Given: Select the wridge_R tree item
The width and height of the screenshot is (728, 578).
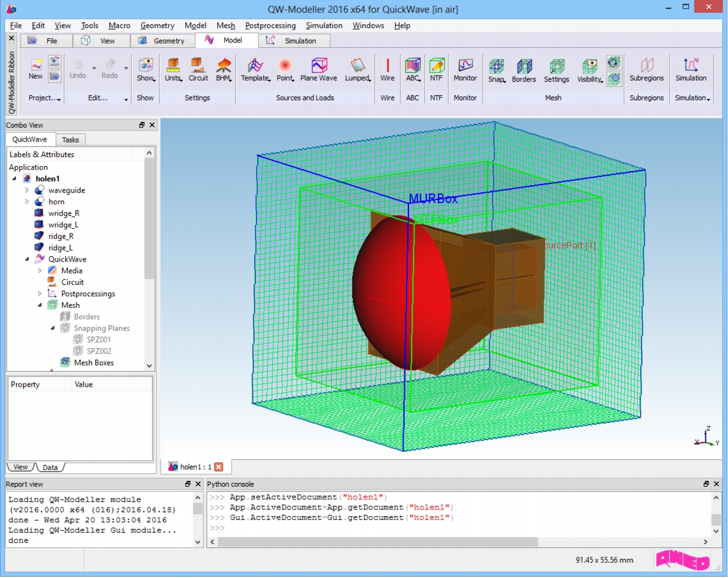Looking at the screenshot, I should point(64,213).
